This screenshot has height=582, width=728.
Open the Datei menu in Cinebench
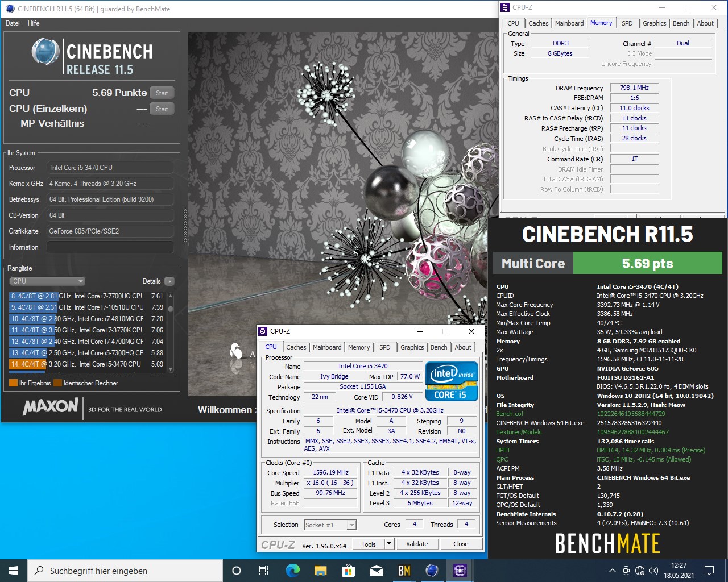[x=13, y=23]
